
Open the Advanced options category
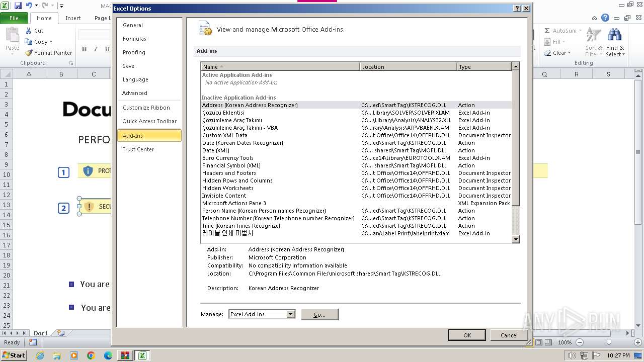(x=149, y=93)
